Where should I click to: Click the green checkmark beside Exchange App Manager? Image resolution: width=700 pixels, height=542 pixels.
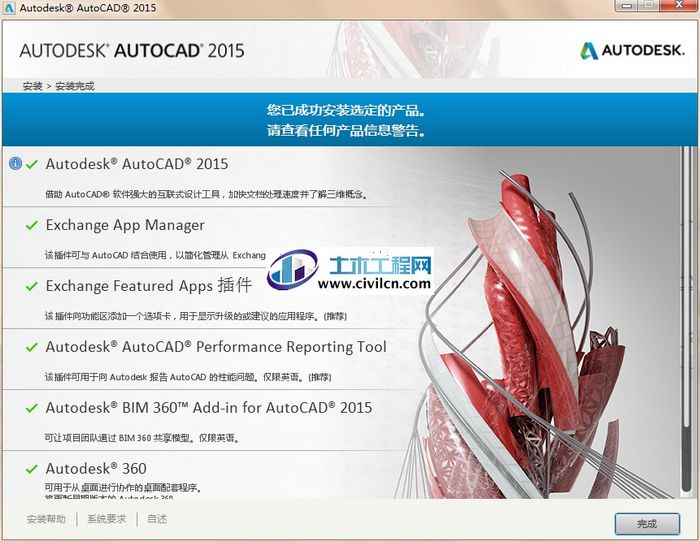point(32,225)
